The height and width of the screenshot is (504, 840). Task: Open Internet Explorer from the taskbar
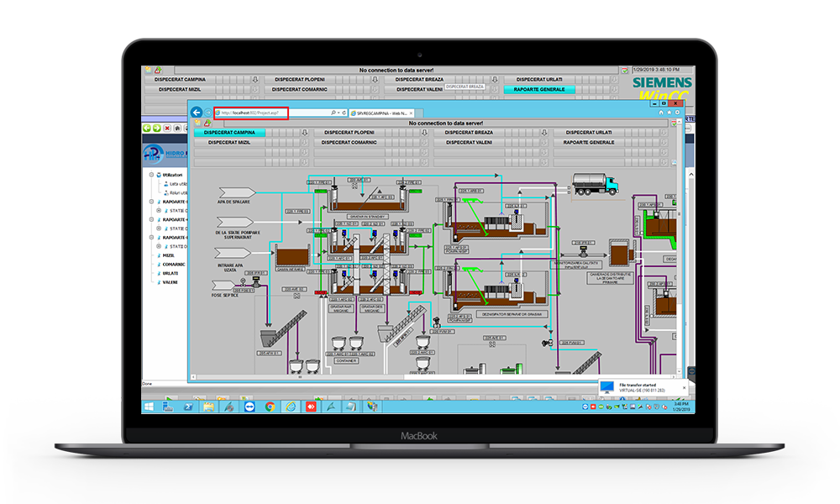[x=291, y=407]
